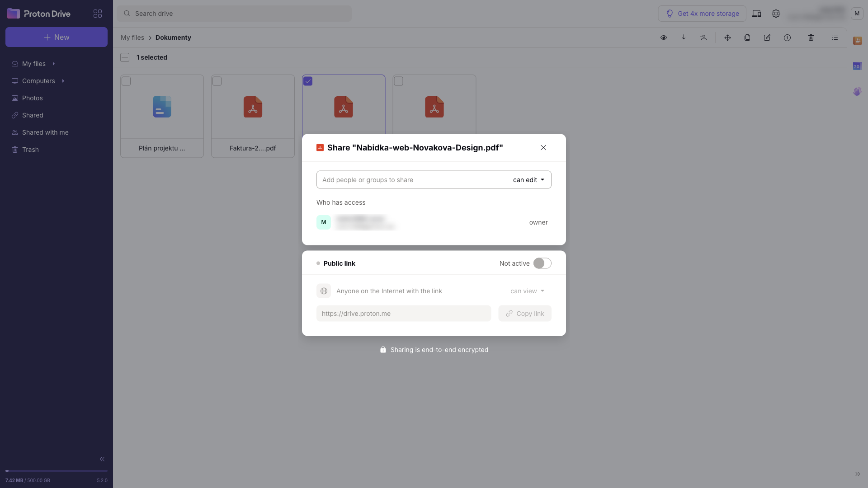Click the storage usage progress bar

[57, 471]
